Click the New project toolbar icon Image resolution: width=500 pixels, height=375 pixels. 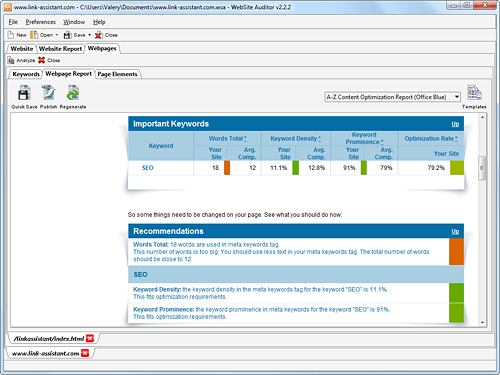click(x=11, y=35)
